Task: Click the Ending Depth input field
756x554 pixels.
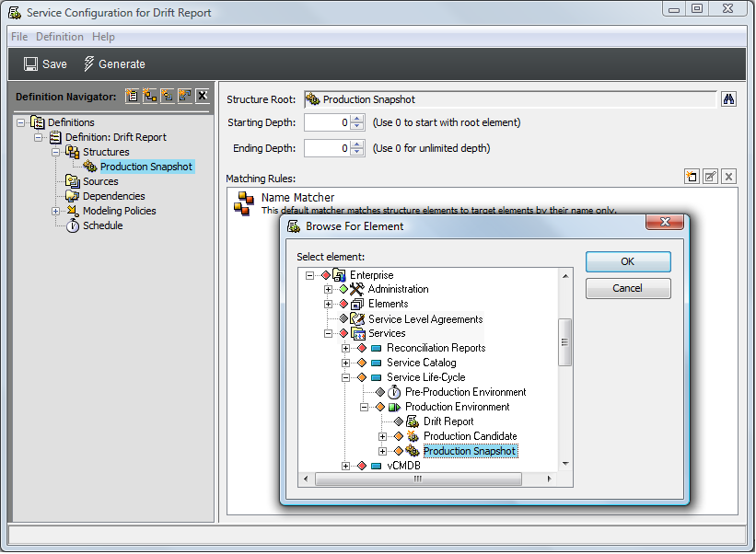Action: 328,148
